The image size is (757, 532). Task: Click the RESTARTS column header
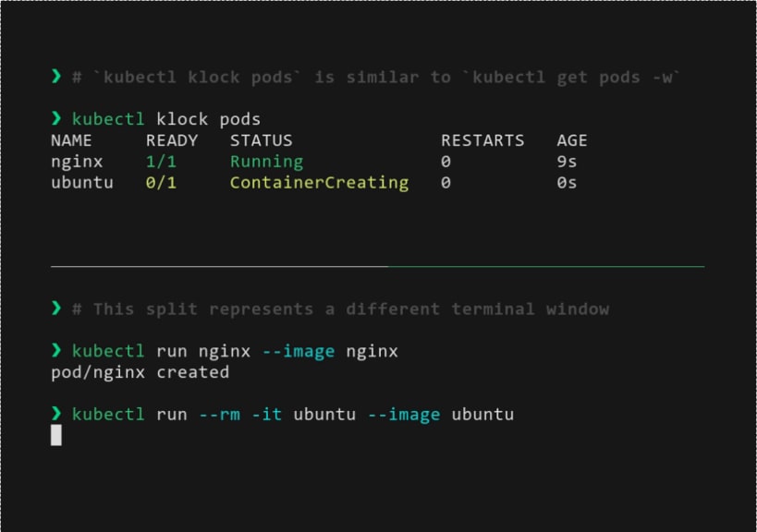click(x=482, y=141)
